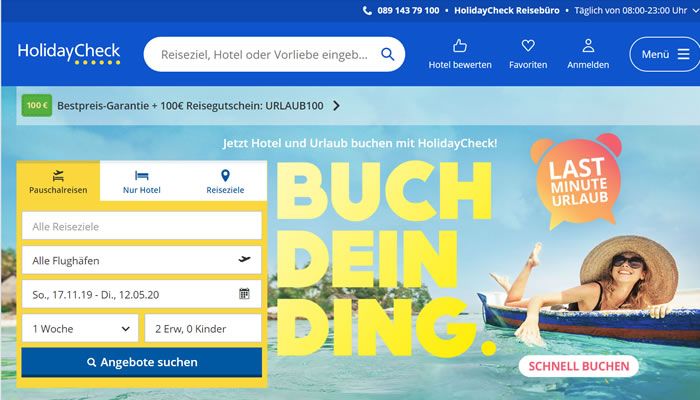
Task: Expand the opening hours chevron in top bar
Action: pos(696,11)
